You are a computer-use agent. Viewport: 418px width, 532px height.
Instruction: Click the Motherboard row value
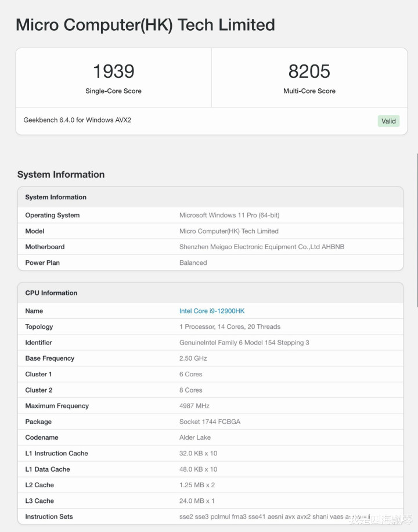[262, 247]
